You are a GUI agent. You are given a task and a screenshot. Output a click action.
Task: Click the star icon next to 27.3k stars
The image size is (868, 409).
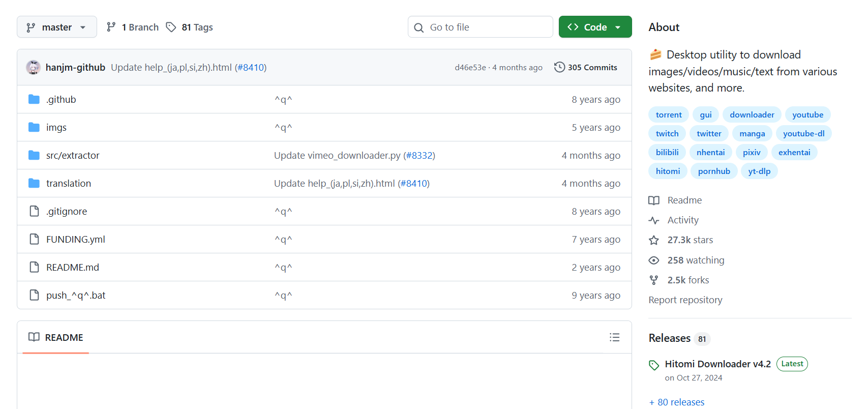654,240
